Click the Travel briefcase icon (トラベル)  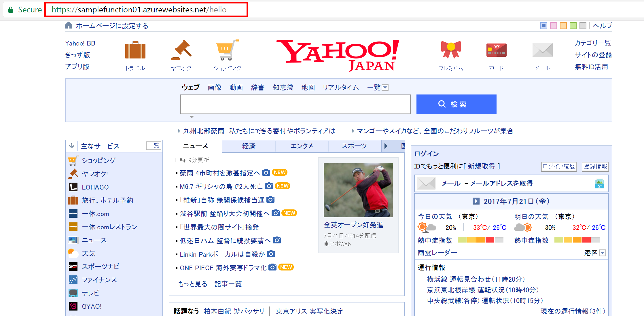coord(135,50)
